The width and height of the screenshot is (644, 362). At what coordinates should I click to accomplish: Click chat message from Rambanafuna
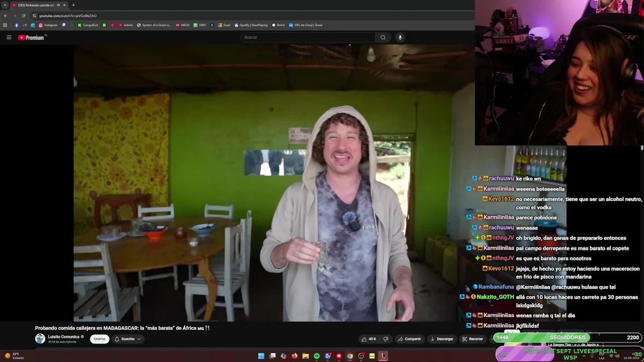(544, 287)
